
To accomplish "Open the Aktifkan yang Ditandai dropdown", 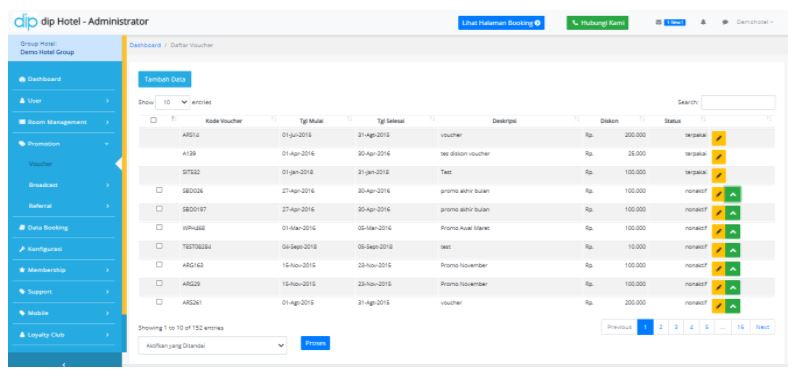I will pyautogui.click(x=212, y=346).
